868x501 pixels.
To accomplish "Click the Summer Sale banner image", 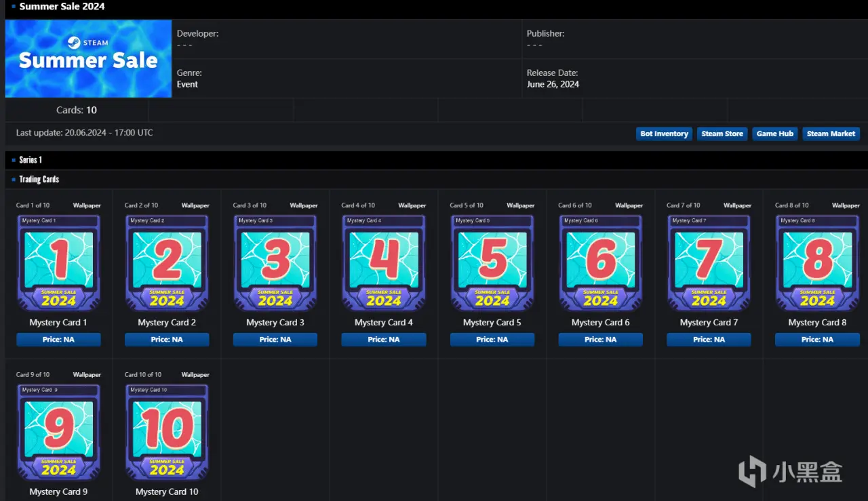I will coord(88,58).
